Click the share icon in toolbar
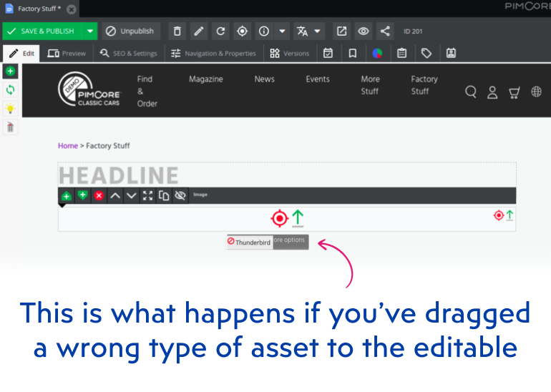This screenshot has height=392, width=551. pos(385,31)
